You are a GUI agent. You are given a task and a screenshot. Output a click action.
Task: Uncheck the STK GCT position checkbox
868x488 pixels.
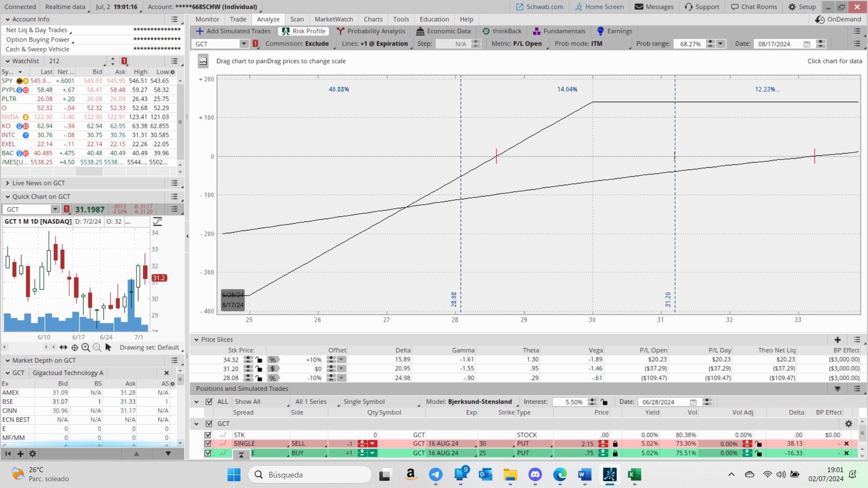pyautogui.click(x=208, y=435)
